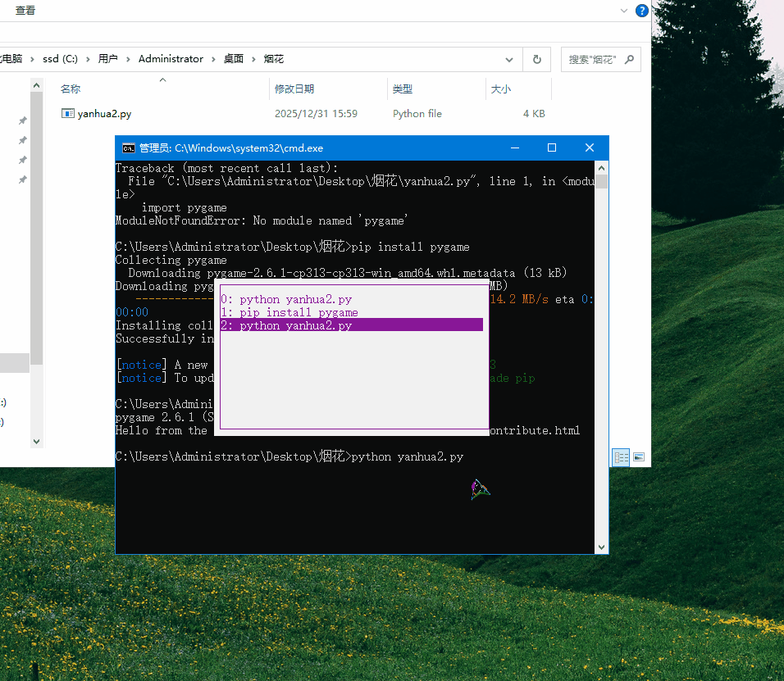The image size is (784, 681).
Task: Select "0: python yanhua2.py" in the command menu
Action: click(285, 299)
